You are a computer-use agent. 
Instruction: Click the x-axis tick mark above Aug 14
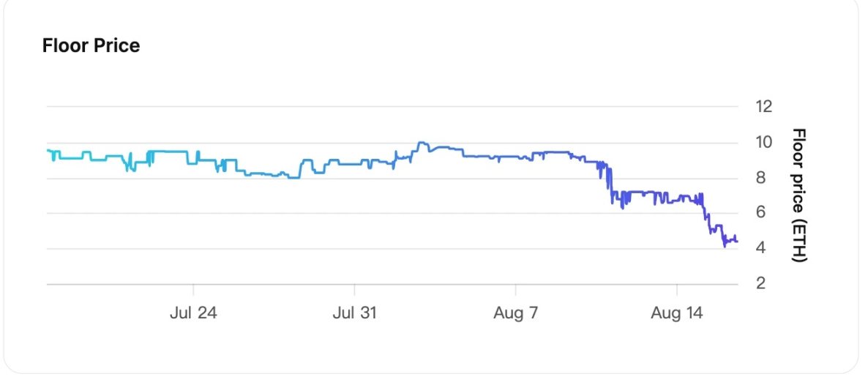677,288
